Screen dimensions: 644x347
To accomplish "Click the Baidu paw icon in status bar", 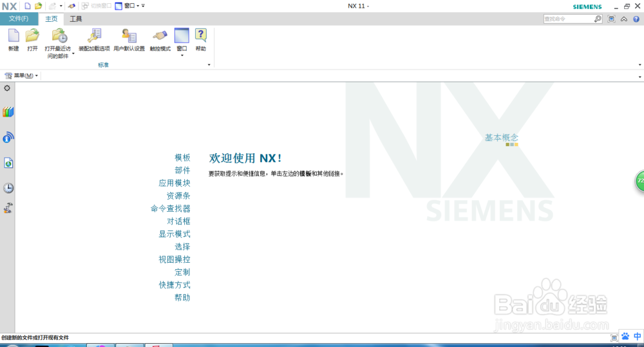I will pos(625,336).
